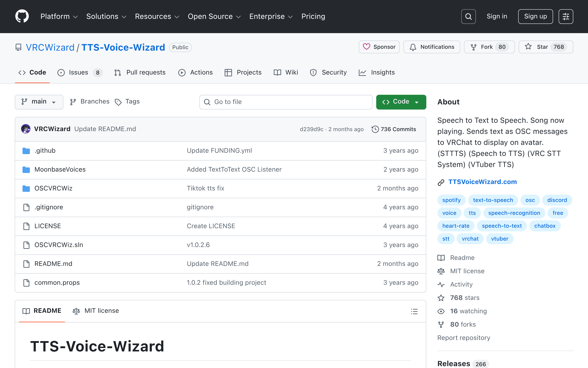Star the repository with Star button

point(546,47)
